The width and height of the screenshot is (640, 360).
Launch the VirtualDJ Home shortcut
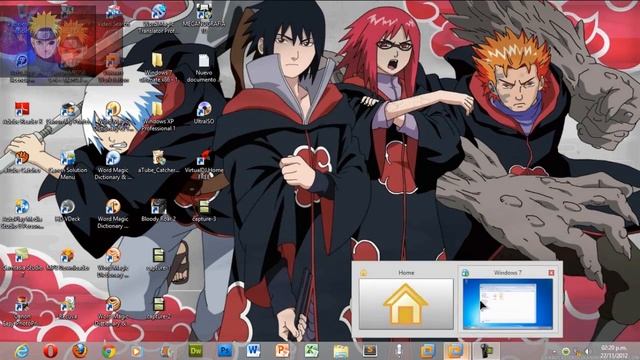[204, 165]
